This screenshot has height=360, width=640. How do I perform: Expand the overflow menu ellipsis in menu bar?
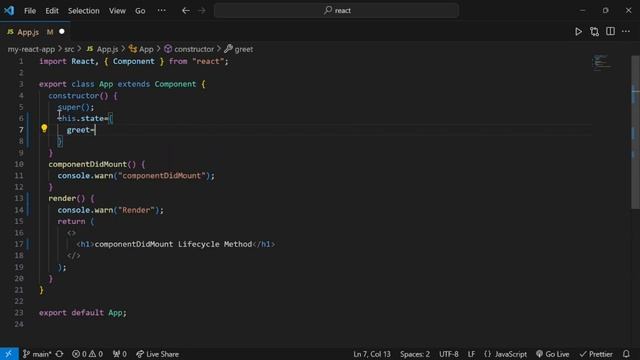(162, 11)
